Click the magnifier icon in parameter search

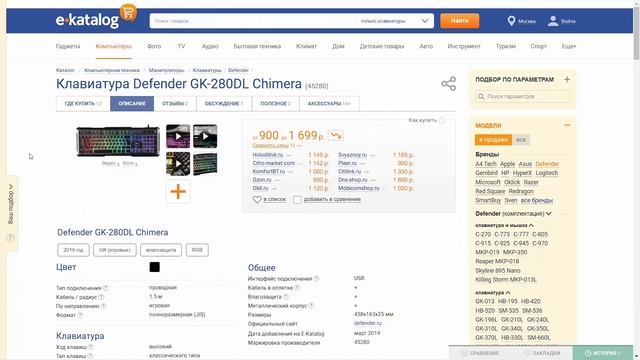point(481,96)
